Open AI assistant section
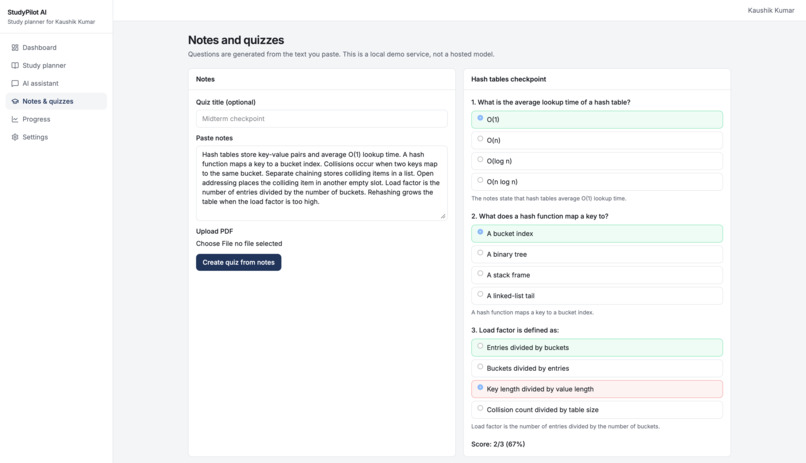 pyautogui.click(x=56, y=83)
